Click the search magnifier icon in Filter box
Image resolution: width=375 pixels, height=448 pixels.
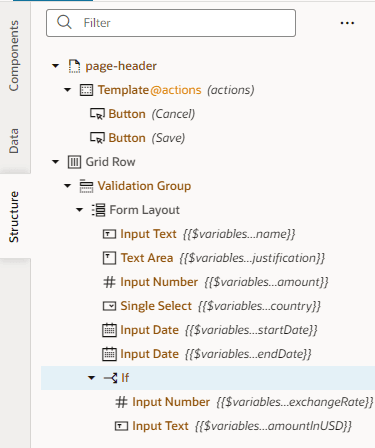click(64, 22)
